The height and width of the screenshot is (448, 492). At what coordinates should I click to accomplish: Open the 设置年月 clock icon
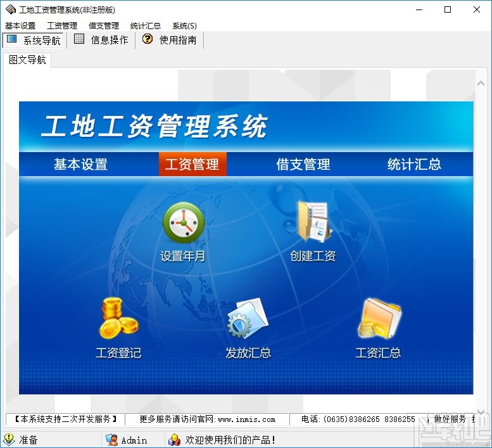pos(184,222)
